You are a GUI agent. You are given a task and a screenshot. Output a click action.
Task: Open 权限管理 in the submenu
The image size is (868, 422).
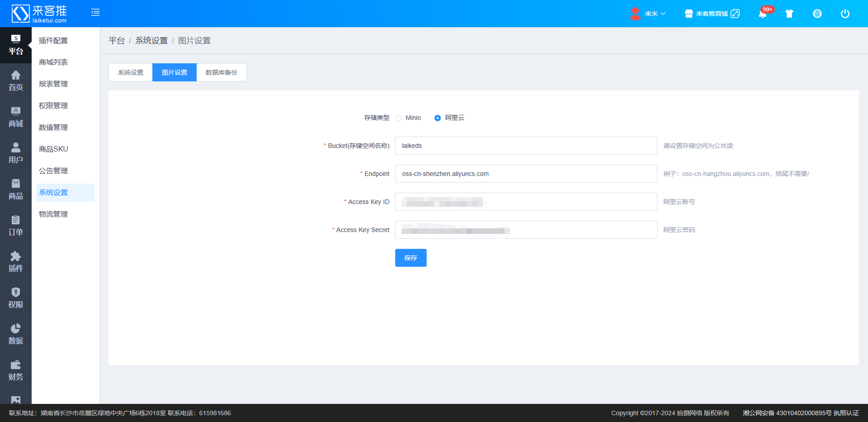click(x=53, y=105)
